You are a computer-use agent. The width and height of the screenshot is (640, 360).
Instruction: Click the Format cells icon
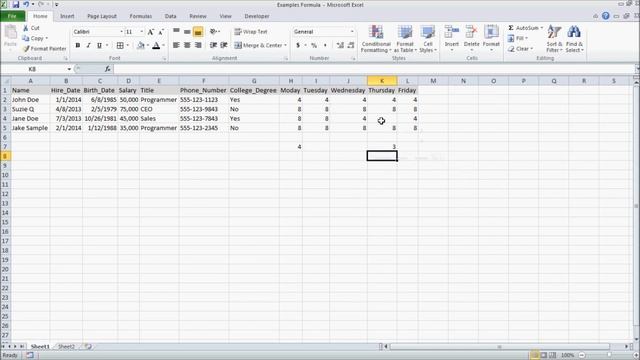[x=491, y=32]
